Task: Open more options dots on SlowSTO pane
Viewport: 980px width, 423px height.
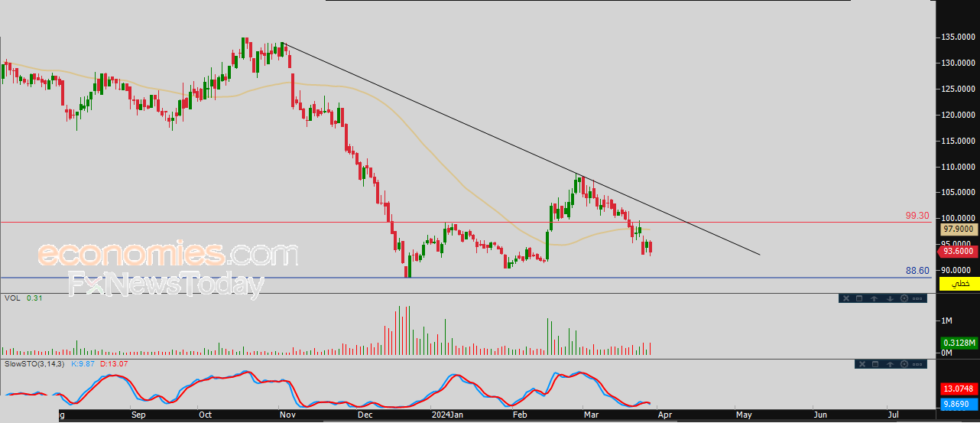Action: 917,364
